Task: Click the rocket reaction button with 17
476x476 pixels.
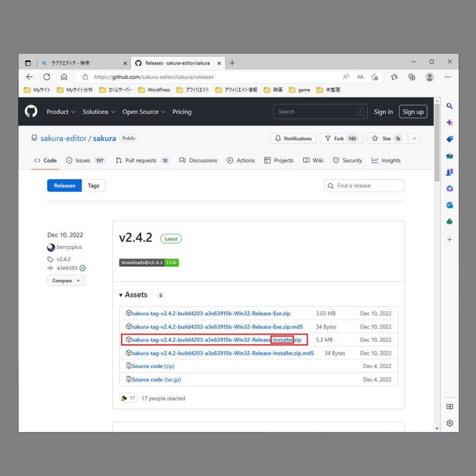Action: coord(128,398)
